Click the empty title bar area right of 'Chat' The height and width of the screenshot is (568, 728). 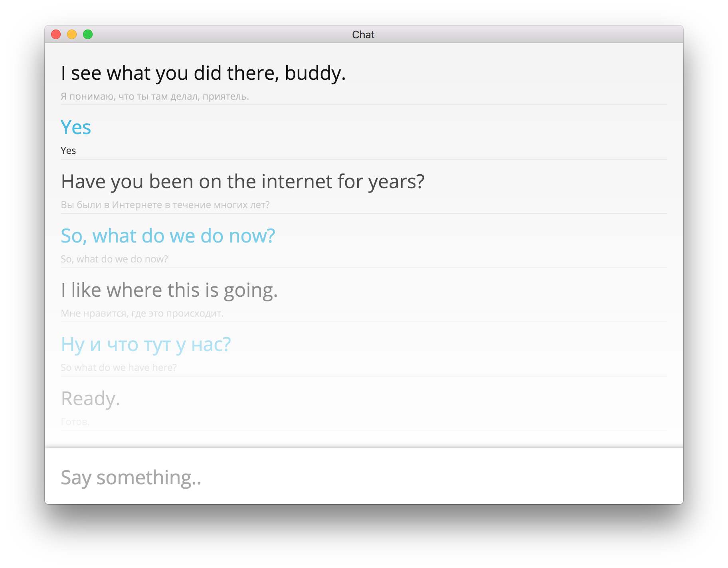(527, 35)
